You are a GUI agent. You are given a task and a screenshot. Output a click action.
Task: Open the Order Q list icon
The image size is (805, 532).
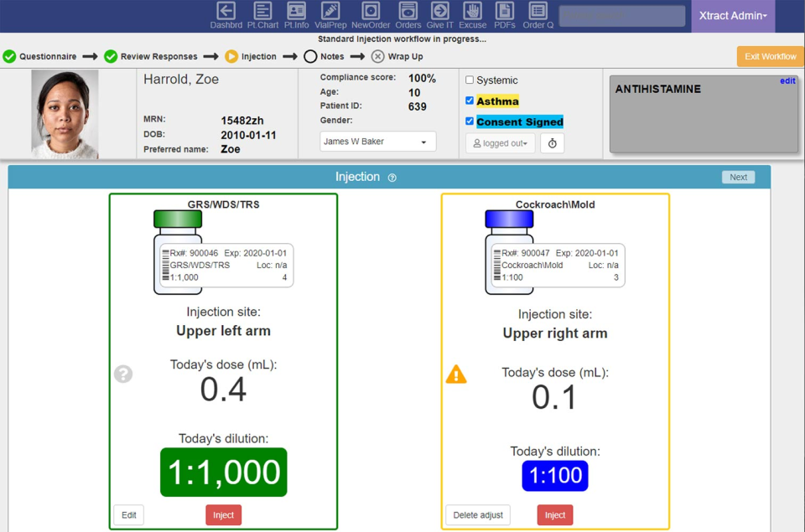536,13
